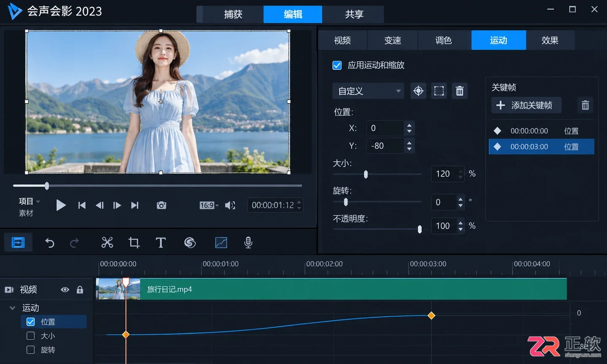Undo last action with undo arrow
Image resolution: width=607 pixels, height=364 pixels.
click(x=50, y=243)
